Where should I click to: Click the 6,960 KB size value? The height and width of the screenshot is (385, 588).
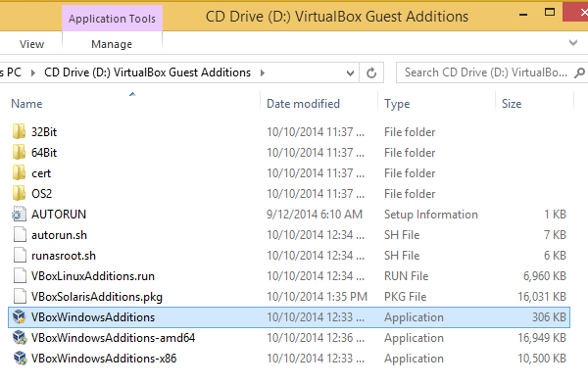(545, 276)
